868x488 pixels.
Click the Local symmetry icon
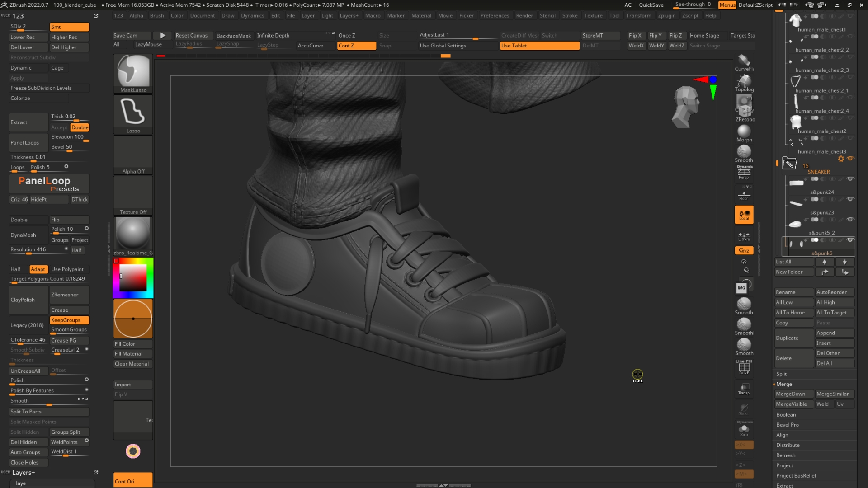tap(744, 215)
